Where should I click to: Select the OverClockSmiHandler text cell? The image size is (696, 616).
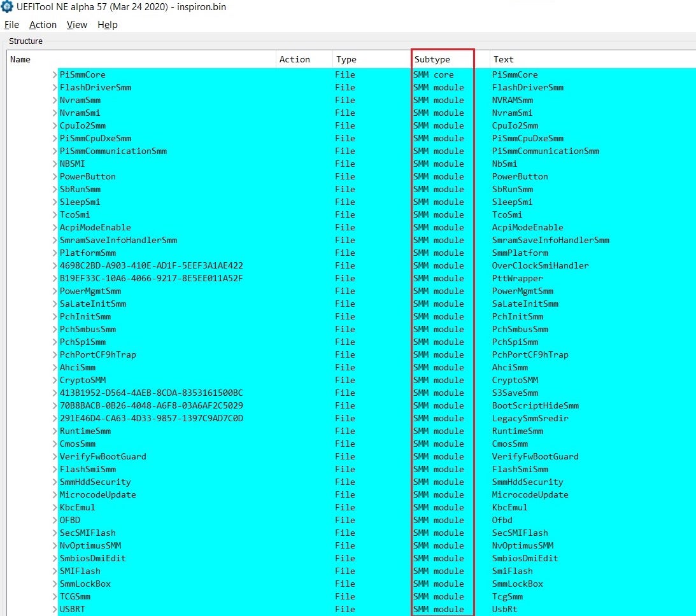pyautogui.click(x=540, y=266)
